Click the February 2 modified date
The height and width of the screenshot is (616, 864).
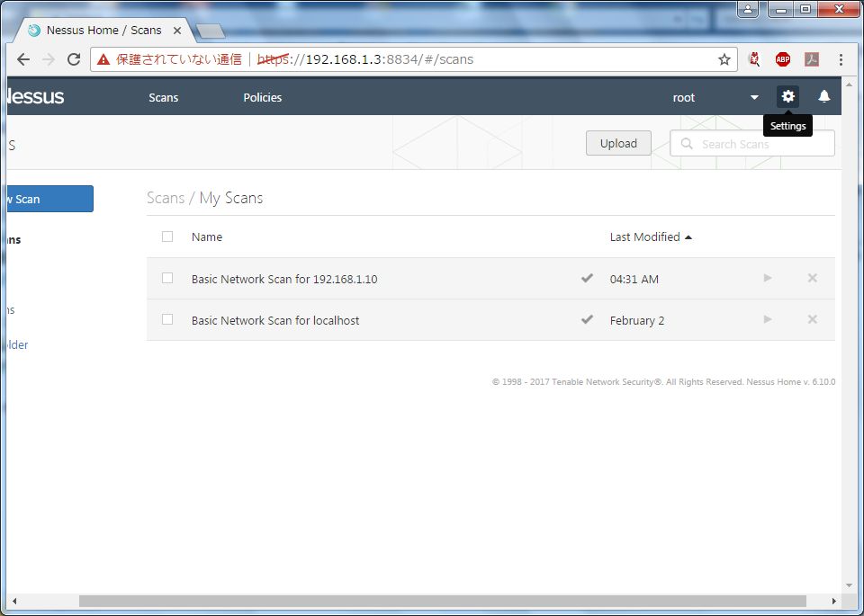point(637,320)
